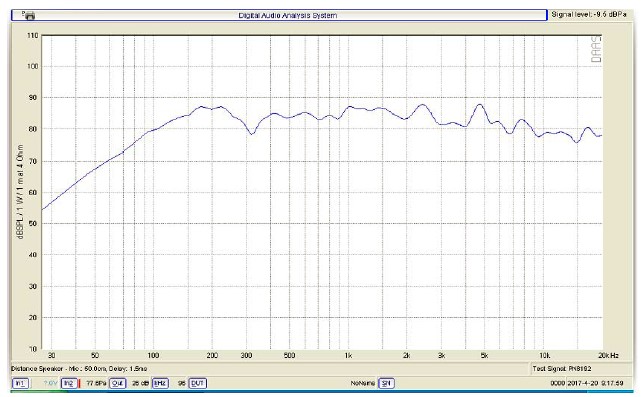The width and height of the screenshot is (643, 397).
Task: Click the printer icon in title bar
Action: click(28, 16)
